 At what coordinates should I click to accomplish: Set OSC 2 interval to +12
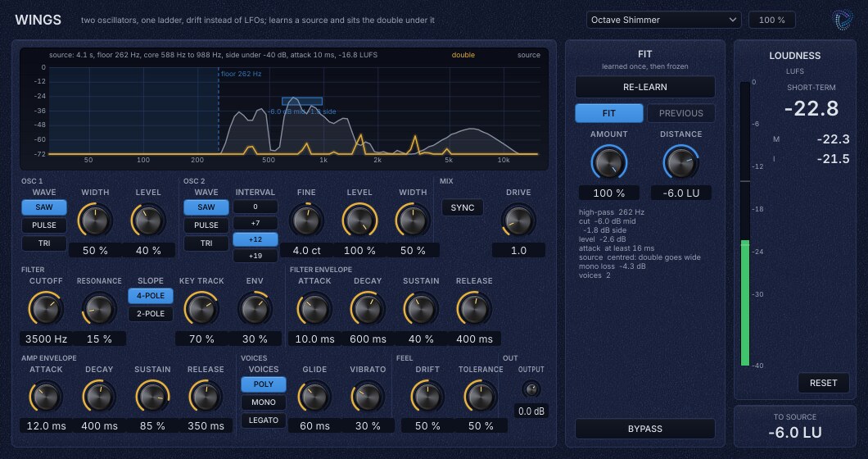point(255,239)
